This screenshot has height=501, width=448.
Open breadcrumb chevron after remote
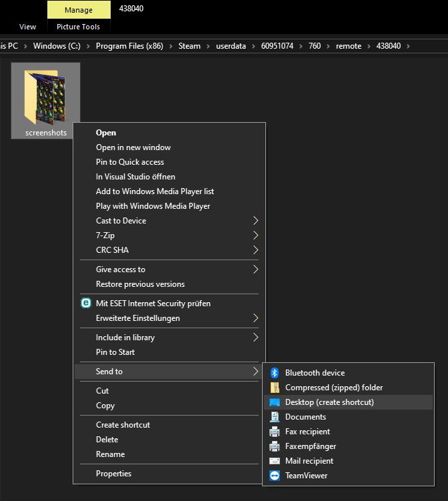pyautogui.click(x=369, y=46)
